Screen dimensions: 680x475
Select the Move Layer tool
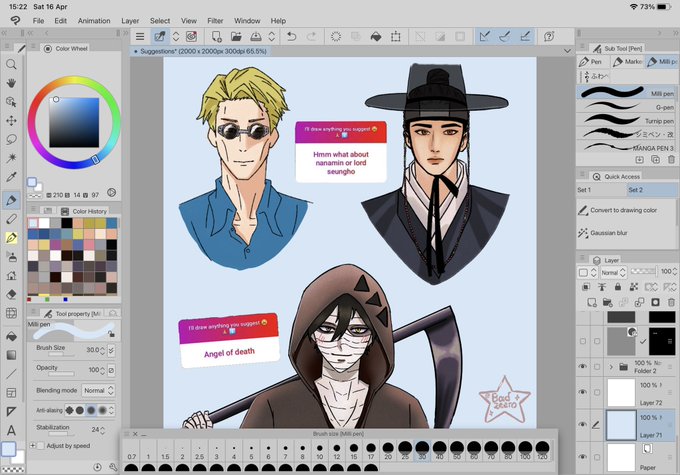[x=11, y=121]
